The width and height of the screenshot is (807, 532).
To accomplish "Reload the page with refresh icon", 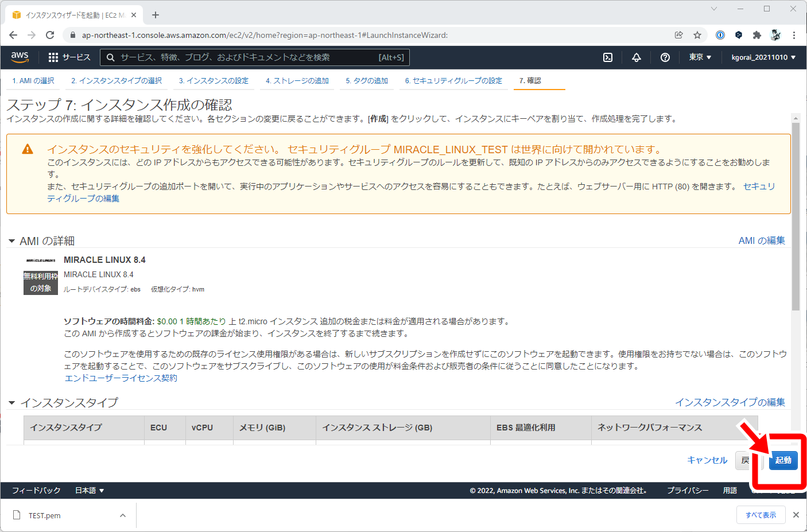I will pos(50,35).
